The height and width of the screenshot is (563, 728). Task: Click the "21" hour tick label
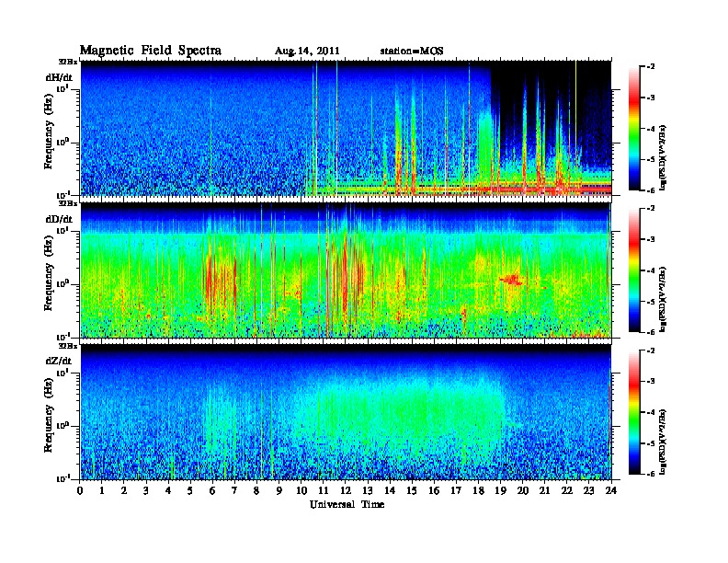(544, 491)
